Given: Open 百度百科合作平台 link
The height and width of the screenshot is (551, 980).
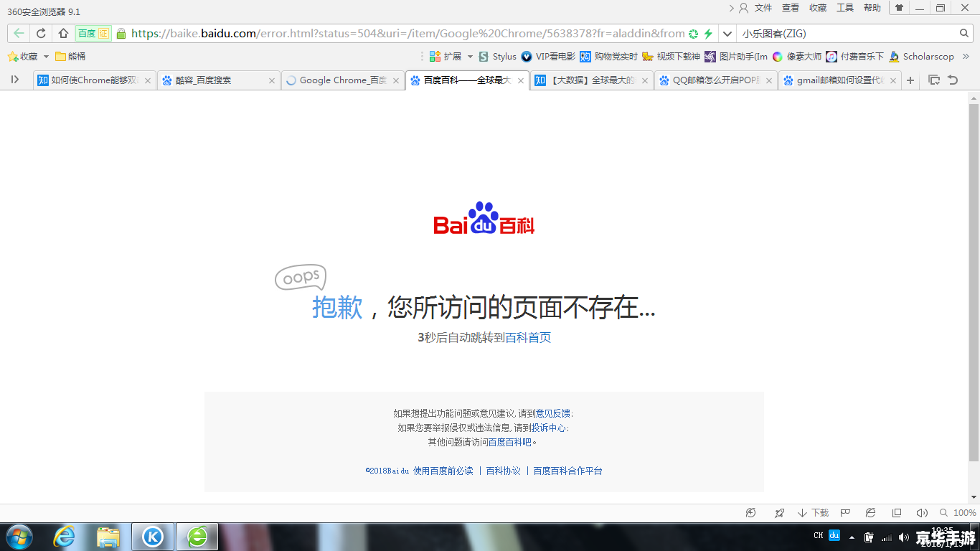Looking at the screenshot, I should [x=567, y=471].
